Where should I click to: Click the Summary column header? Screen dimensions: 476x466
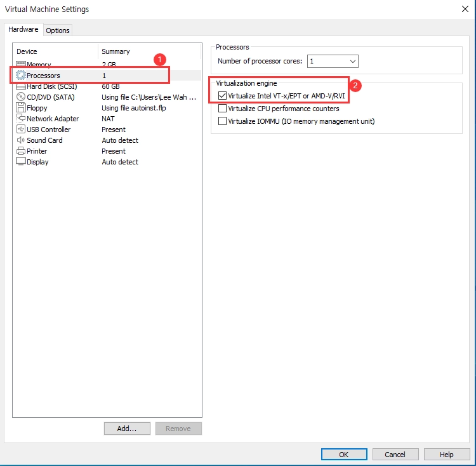click(116, 51)
